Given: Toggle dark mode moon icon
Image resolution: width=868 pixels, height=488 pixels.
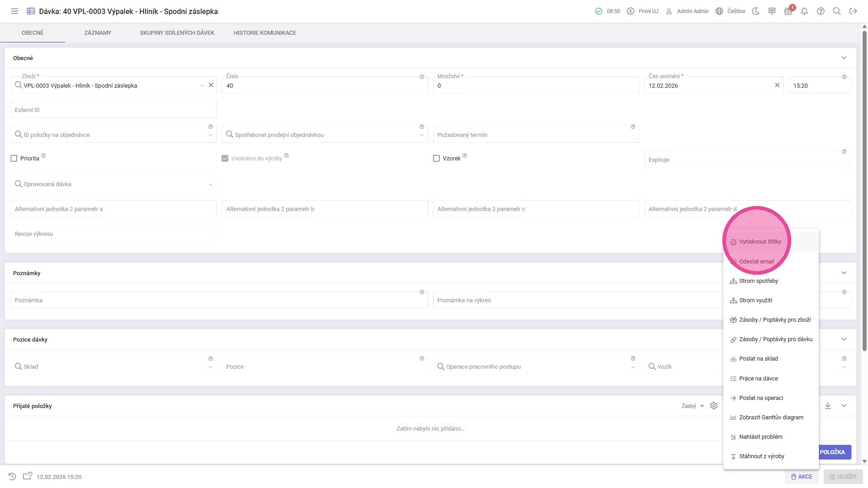Looking at the screenshot, I should tap(755, 11).
